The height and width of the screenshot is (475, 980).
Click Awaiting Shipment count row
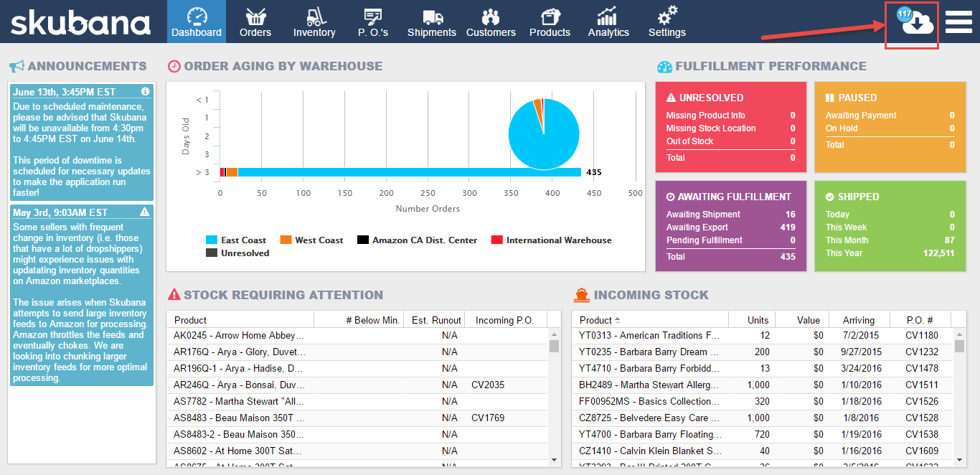pyautogui.click(x=730, y=215)
